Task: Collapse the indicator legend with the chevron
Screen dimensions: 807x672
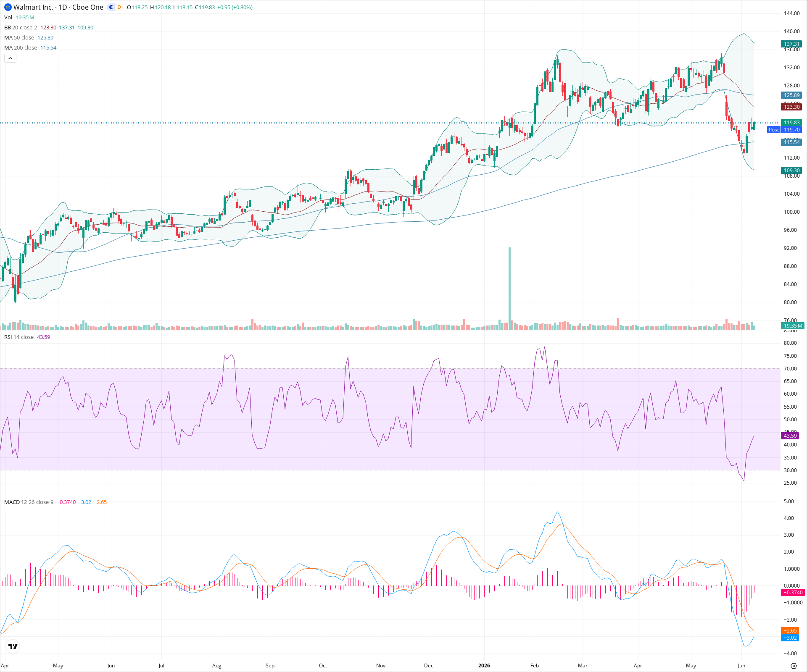Action: (10, 58)
